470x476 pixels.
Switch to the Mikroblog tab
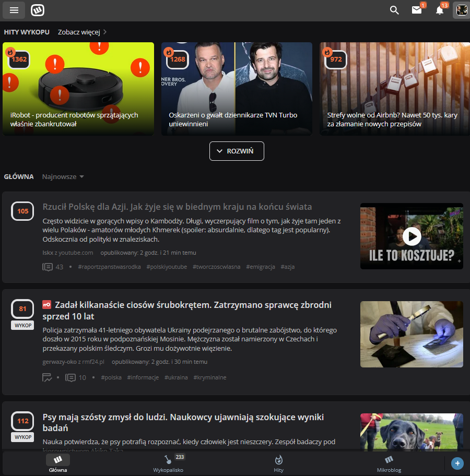(x=389, y=463)
